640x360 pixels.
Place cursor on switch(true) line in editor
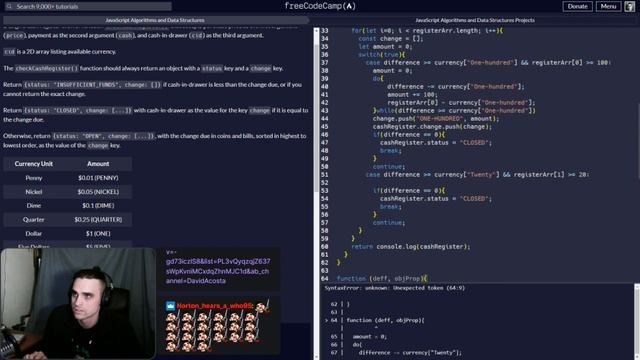pyautogui.click(x=382, y=55)
